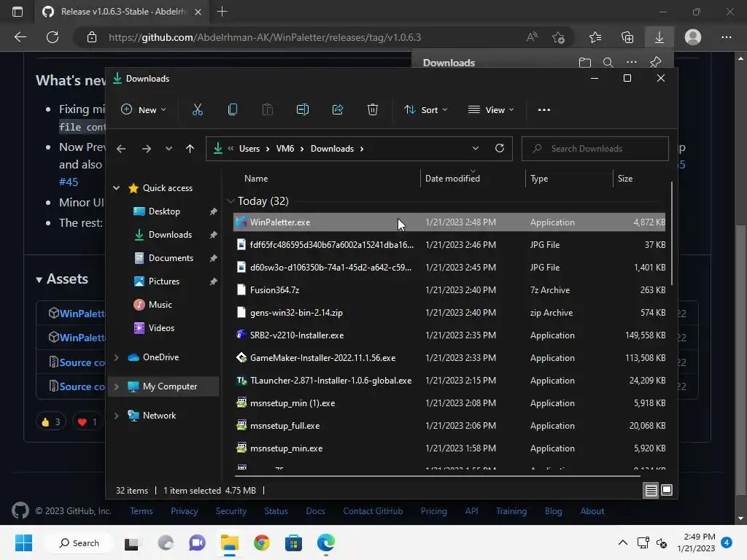Expand the address bar history dropdown
This screenshot has width=747, height=560.
pyautogui.click(x=475, y=148)
